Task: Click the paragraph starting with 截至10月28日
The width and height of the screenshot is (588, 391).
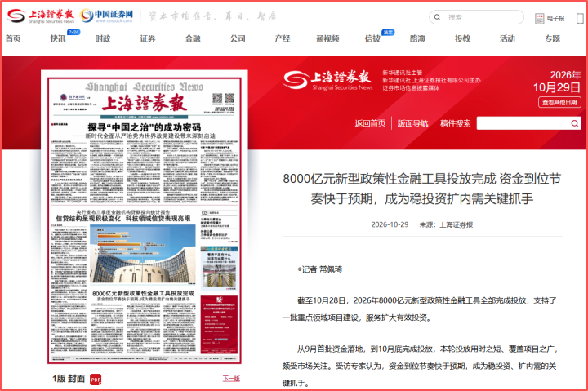Action: [420, 309]
